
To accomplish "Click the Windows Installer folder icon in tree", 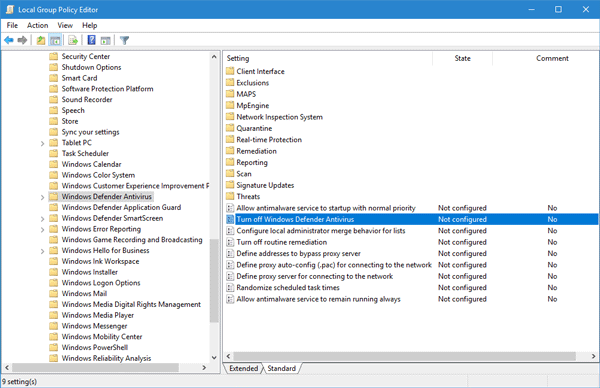I will [54, 272].
